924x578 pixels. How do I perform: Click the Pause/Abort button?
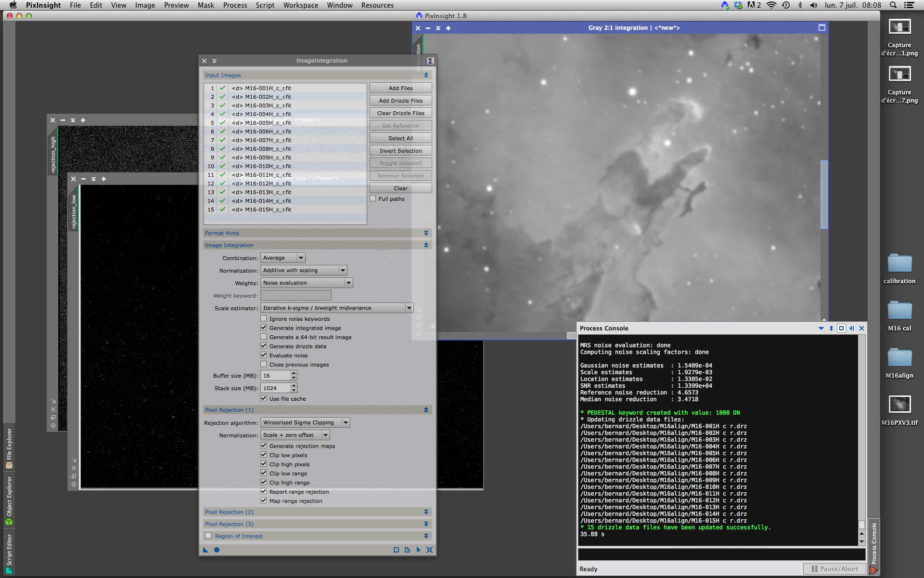point(835,569)
